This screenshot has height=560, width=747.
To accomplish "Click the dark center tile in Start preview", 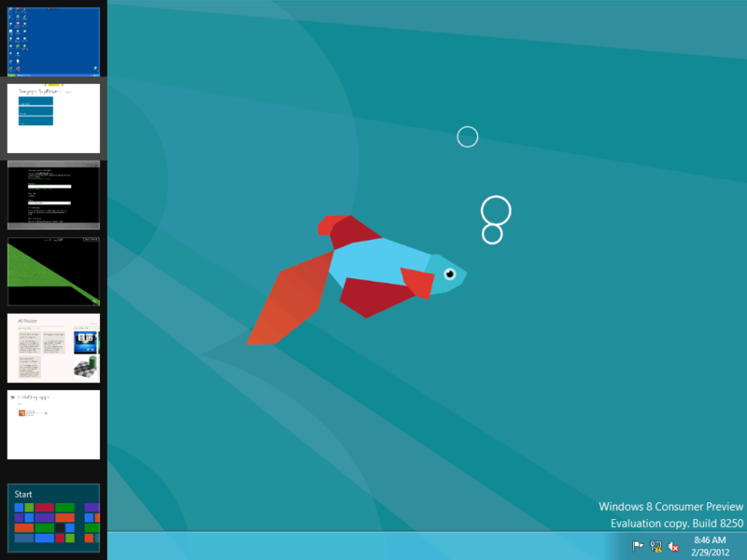I will click(60, 527).
